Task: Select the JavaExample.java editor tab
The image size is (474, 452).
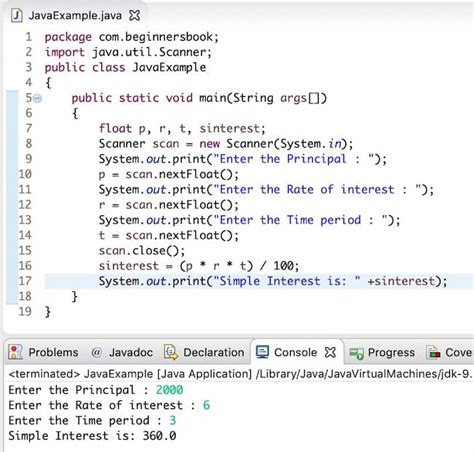Action: (x=75, y=15)
